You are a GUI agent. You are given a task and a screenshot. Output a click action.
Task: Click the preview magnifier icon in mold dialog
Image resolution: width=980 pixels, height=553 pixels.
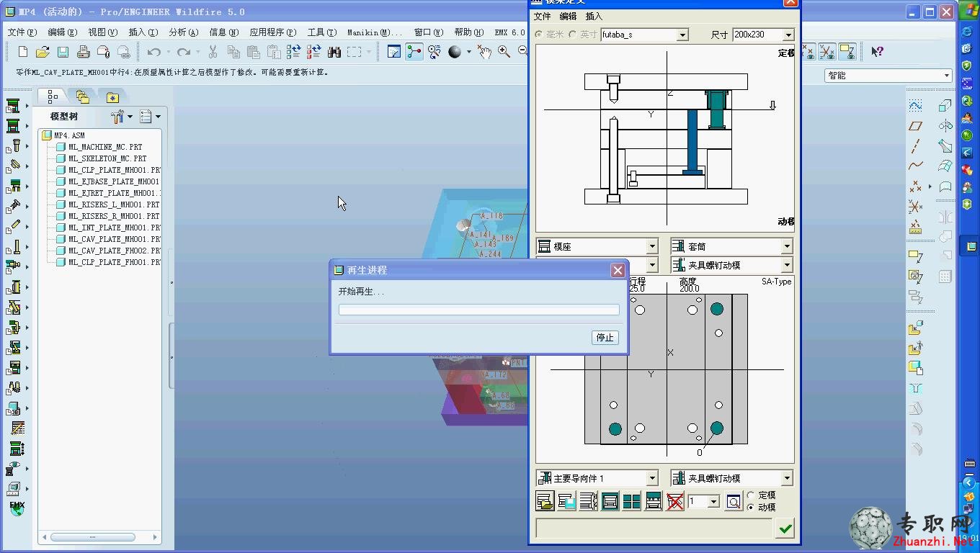point(734,501)
